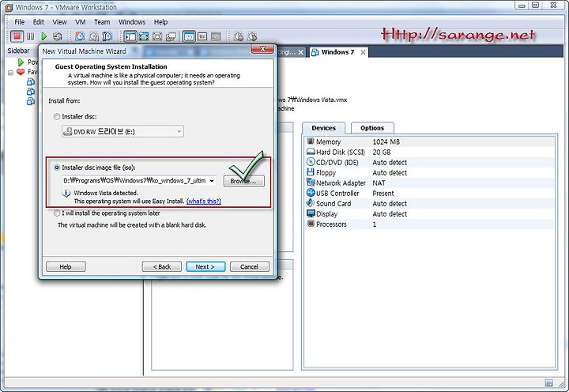Open the File menu
Image resolution: width=569 pixels, height=392 pixels.
pos(19,22)
